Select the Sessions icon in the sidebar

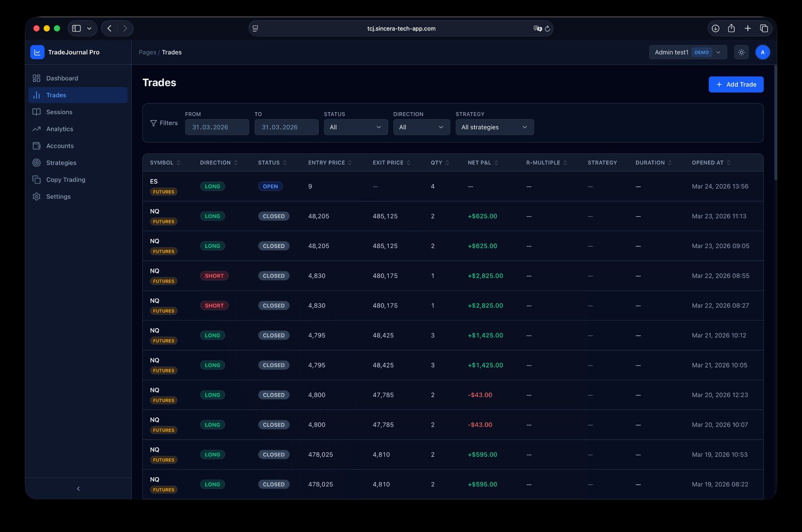(x=36, y=112)
